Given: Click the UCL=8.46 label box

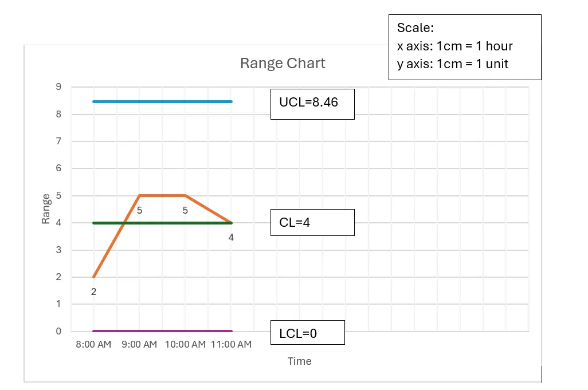Looking at the screenshot, I should [x=312, y=104].
